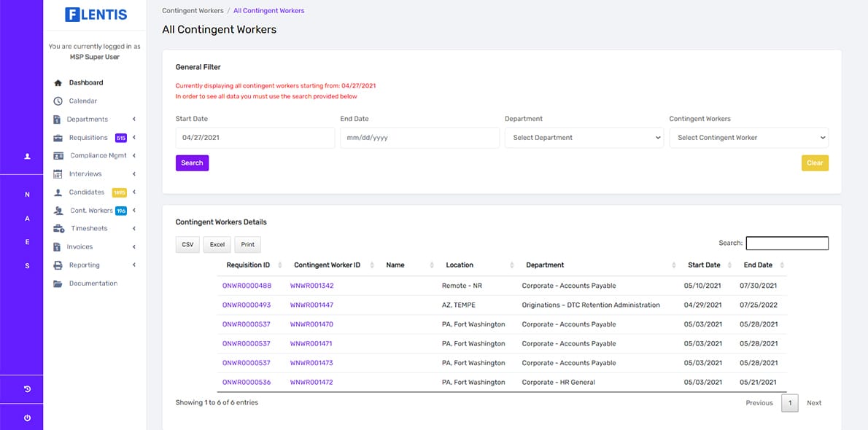868x430 pixels.
Task: Expand the Reporting menu chevron
Action: click(134, 265)
